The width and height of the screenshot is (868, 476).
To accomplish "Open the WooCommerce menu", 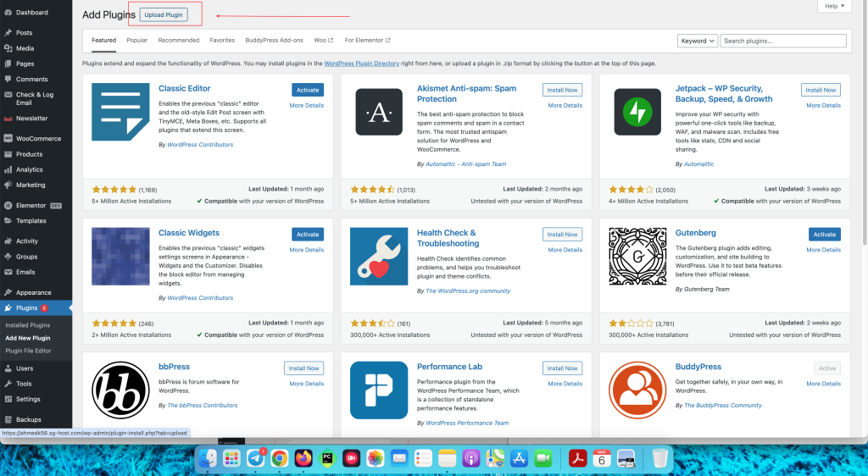I will 38,139.
